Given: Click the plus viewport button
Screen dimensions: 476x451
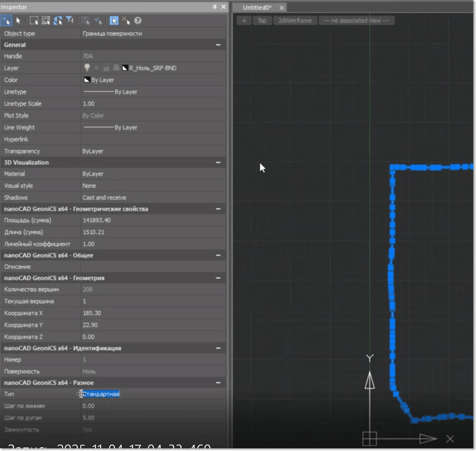Looking at the screenshot, I should pyautogui.click(x=244, y=21).
